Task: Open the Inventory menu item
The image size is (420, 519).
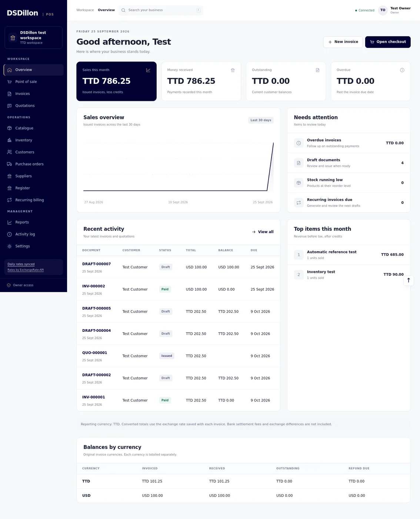Action: click(33, 140)
